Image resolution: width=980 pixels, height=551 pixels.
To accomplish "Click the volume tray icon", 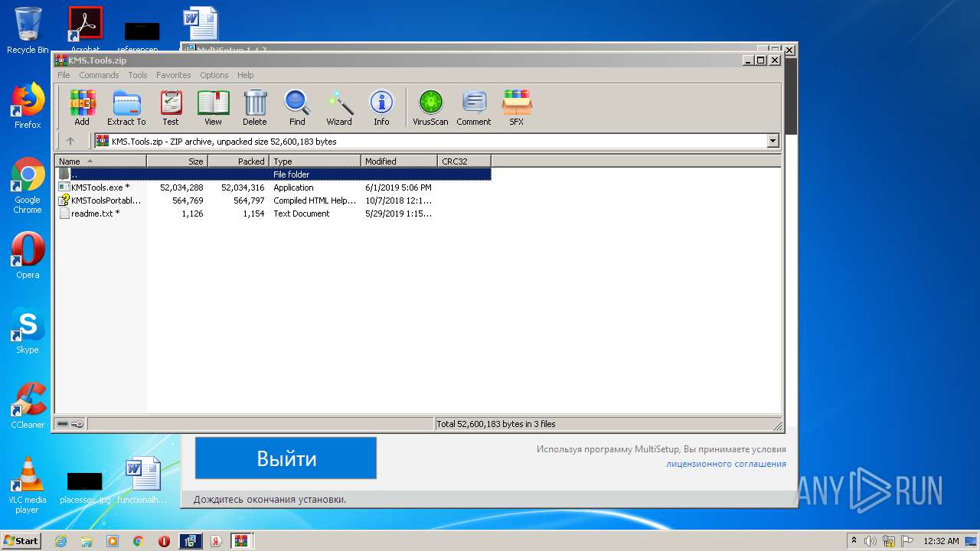I will tap(871, 541).
